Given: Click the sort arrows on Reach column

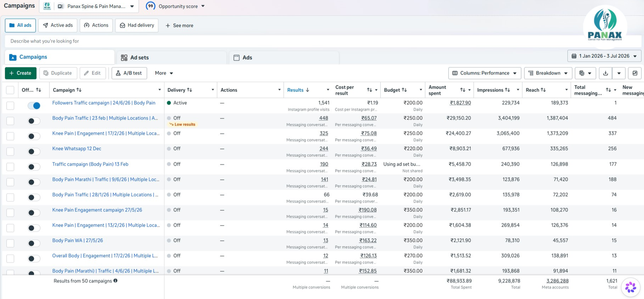Looking at the screenshot, I should click(x=543, y=90).
